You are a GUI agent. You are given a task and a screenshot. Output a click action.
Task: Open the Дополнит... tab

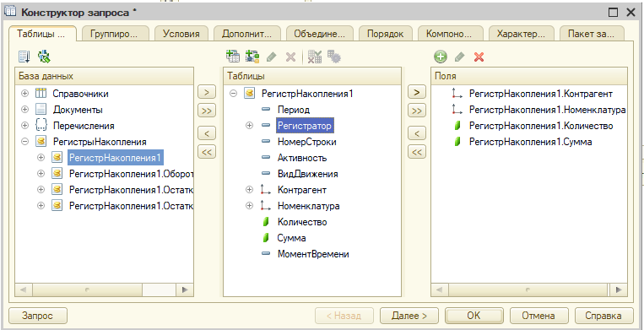pos(246,34)
